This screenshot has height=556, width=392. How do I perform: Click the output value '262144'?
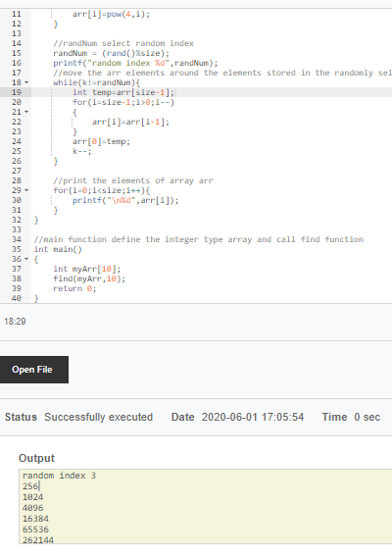pyautogui.click(x=38, y=540)
